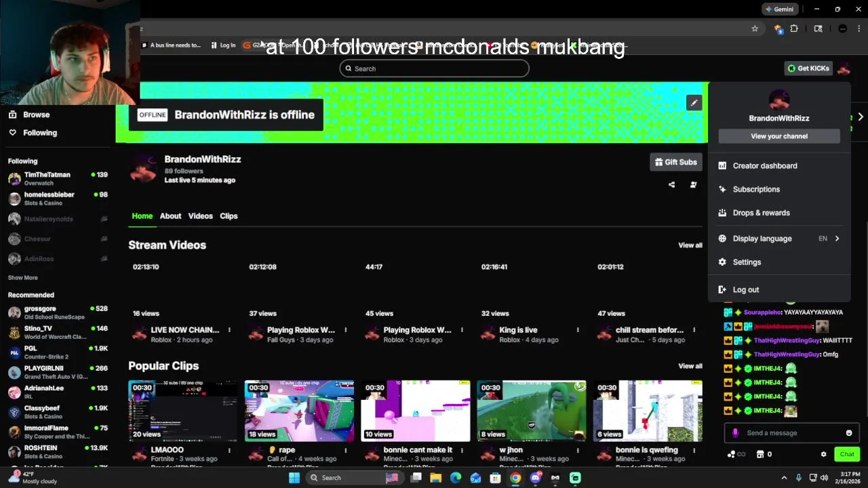This screenshot has width=868, height=488.
Task: Click the Get KICKs button
Action: coord(808,68)
